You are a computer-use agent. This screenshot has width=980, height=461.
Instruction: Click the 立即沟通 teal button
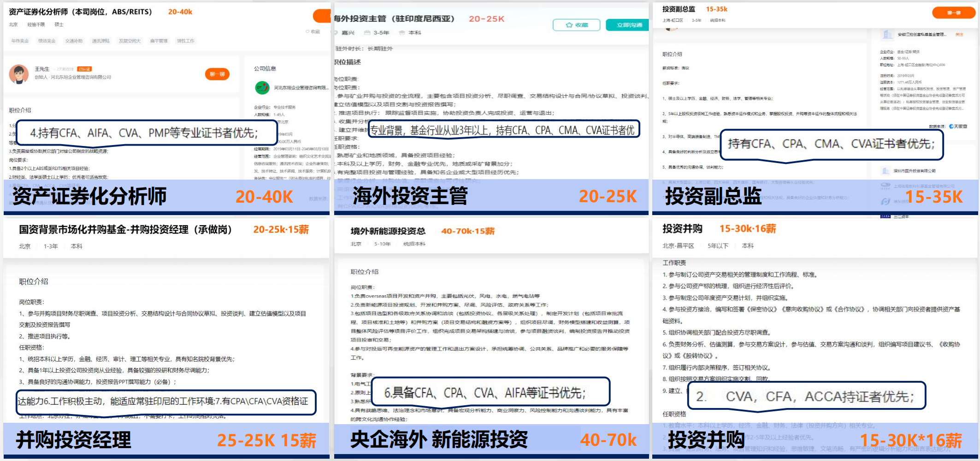click(627, 25)
